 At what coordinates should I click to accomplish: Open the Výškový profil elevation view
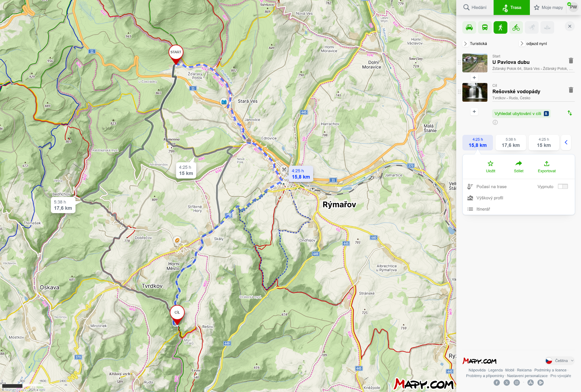tap(489, 198)
